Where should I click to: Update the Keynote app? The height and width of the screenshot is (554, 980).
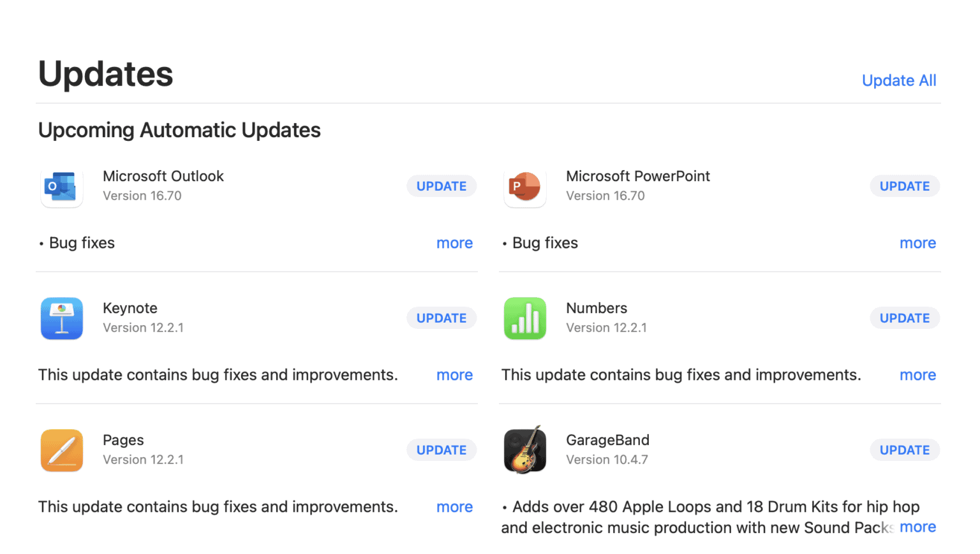click(x=442, y=318)
